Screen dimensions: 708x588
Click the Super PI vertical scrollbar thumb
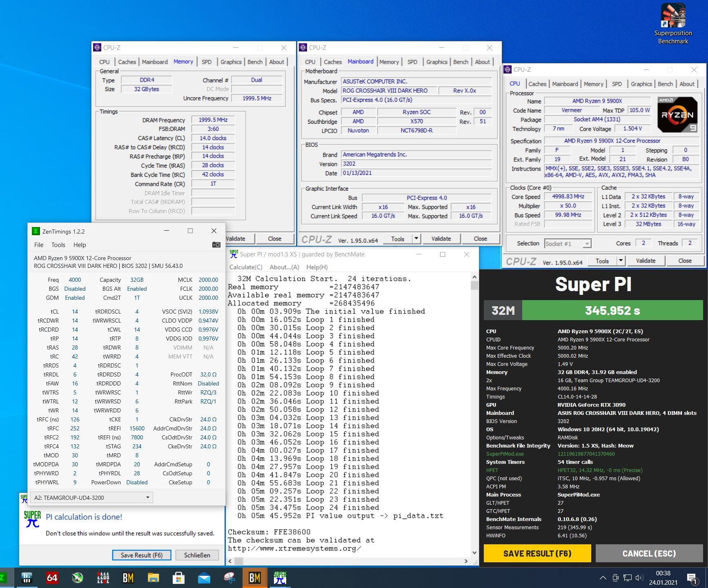coord(474,285)
